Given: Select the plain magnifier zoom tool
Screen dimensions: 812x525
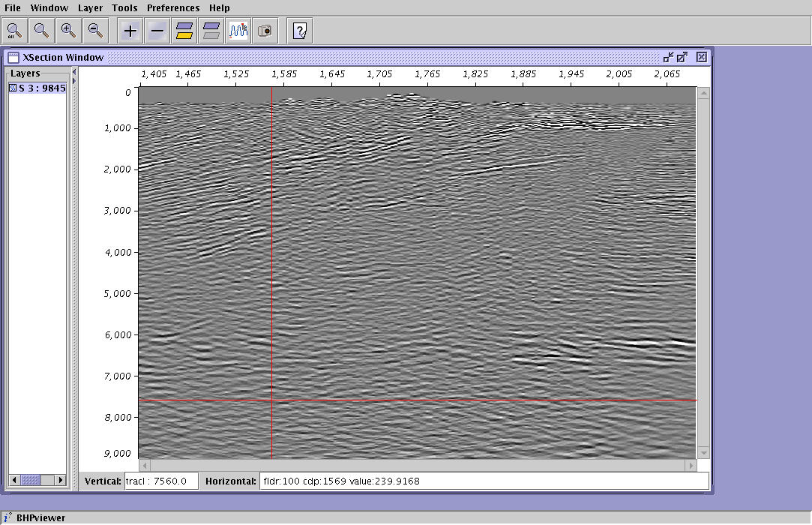Looking at the screenshot, I should coord(41,31).
